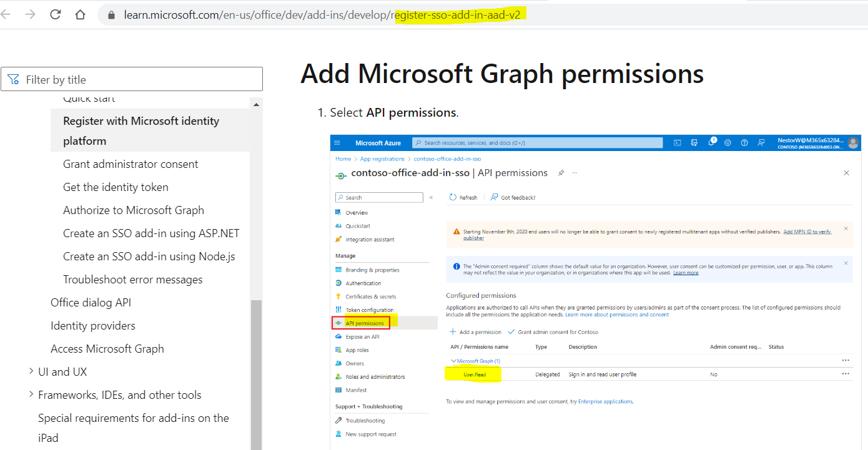Screen dimensions: 868x450
Task: Click the contoso-office-add-in-sso breadcrumb
Action: pos(447,159)
